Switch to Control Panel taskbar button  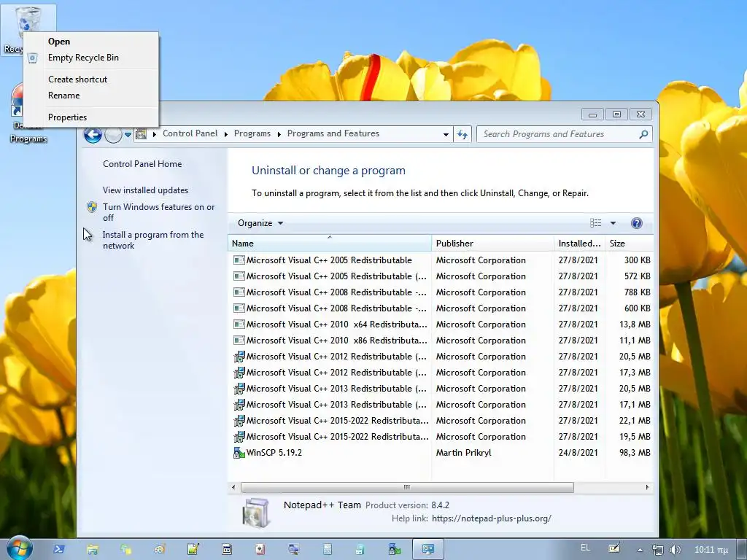[427, 550]
